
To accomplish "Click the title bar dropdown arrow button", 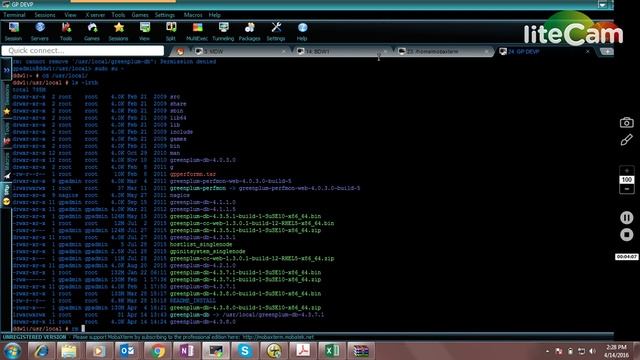I will click(x=602, y=4).
